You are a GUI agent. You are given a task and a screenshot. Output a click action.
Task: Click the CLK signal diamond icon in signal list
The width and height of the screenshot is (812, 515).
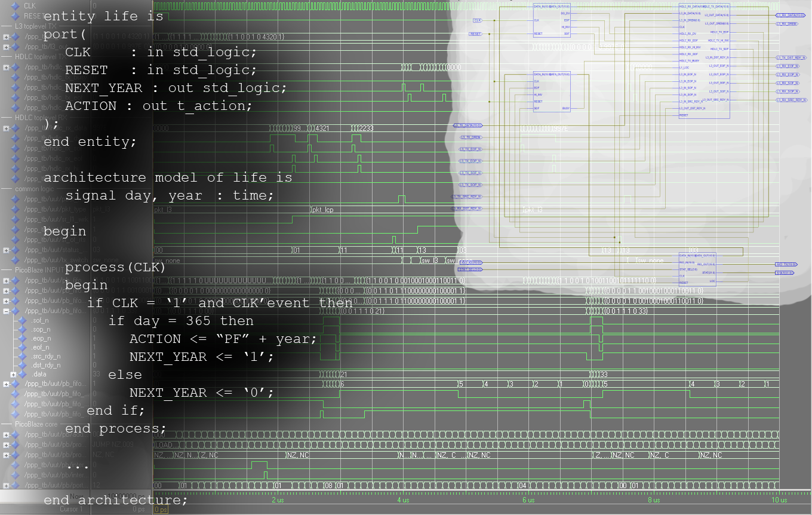[x=16, y=5]
